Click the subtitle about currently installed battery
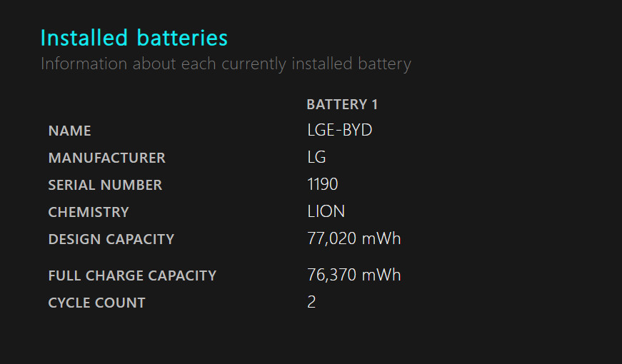The image size is (622, 364). pos(226,64)
